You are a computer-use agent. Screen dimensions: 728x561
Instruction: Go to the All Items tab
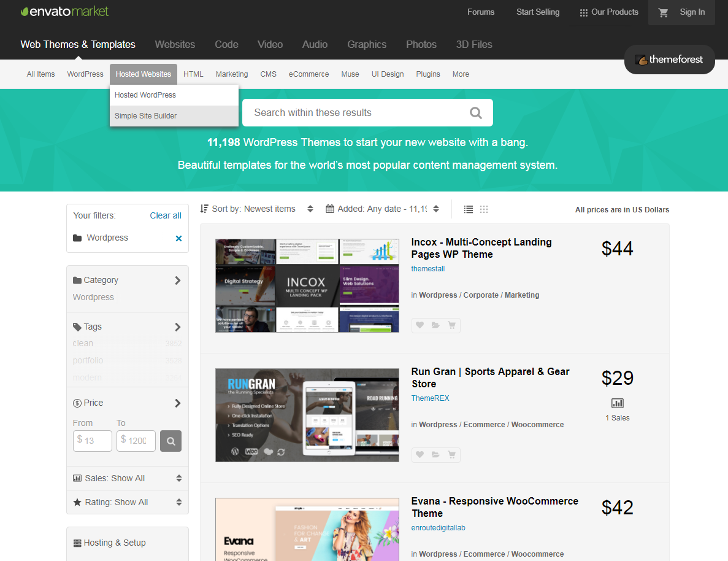tap(40, 74)
